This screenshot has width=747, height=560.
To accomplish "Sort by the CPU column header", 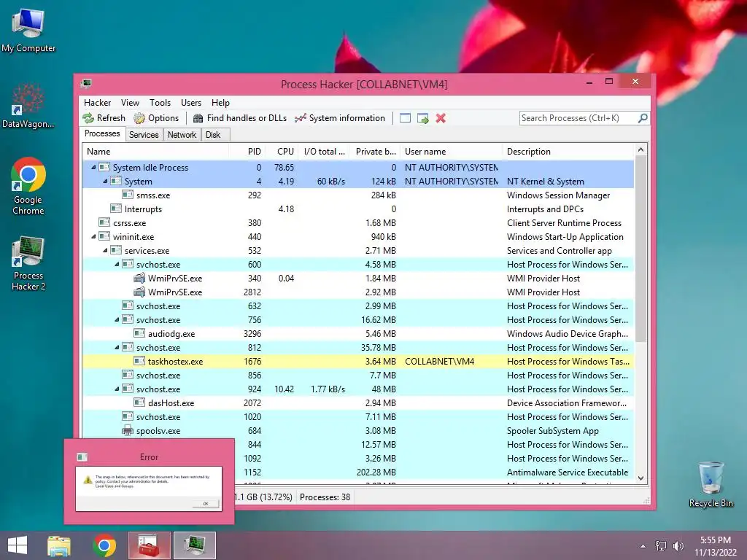I will pyautogui.click(x=282, y=152).
